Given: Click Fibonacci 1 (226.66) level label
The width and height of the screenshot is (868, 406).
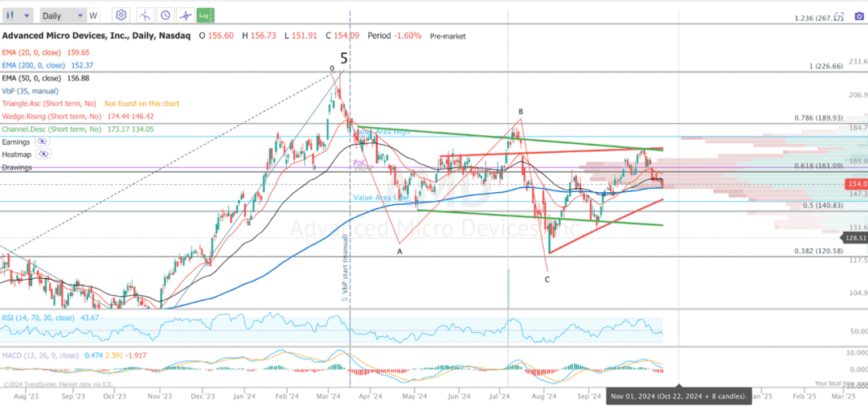Looking at the screenshot, I should (826, 67).
